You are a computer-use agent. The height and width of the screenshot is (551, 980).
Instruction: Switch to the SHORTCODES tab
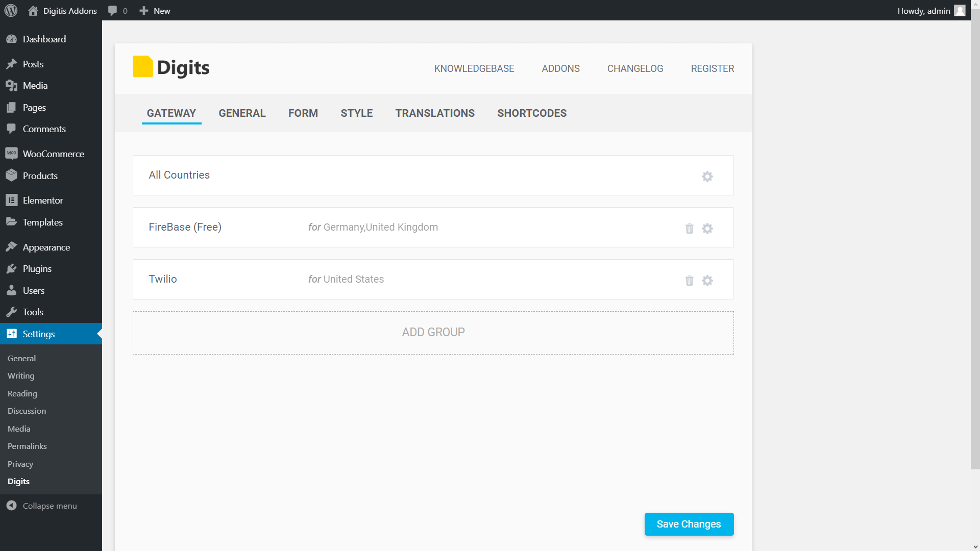click(x=532, y=113)
